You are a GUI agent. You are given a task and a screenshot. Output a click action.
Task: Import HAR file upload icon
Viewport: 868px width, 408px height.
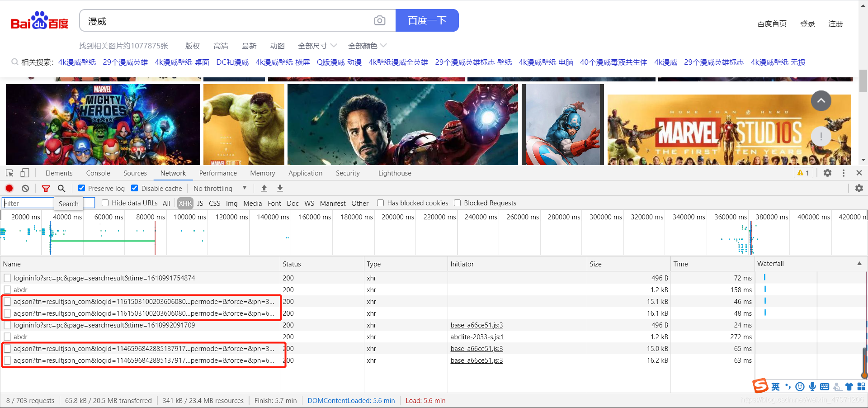(x=264, y=188)
